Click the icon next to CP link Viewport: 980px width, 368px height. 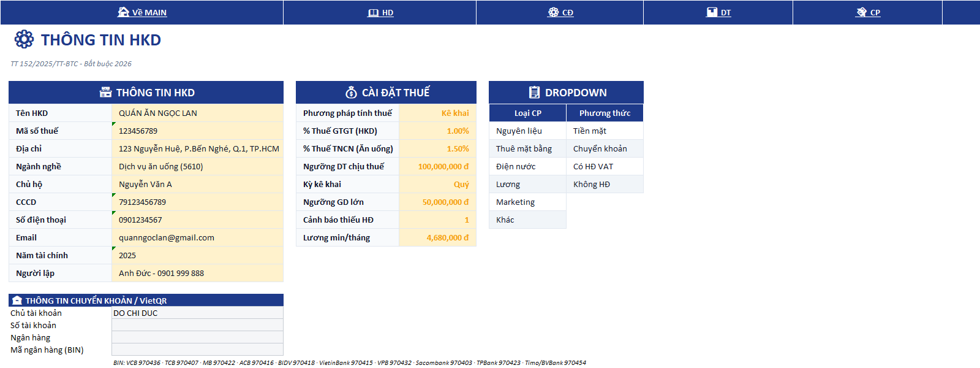(861, 12)
